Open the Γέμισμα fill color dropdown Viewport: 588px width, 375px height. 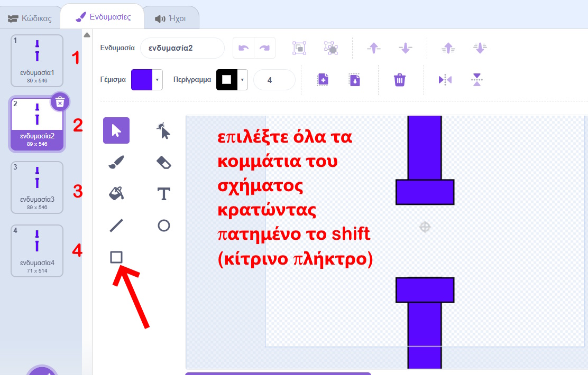pyautogui.click(x=157, y=80)
